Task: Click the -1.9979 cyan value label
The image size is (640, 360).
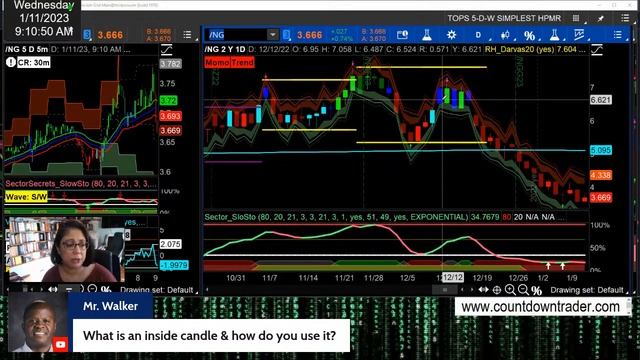Action: (174, 265)
